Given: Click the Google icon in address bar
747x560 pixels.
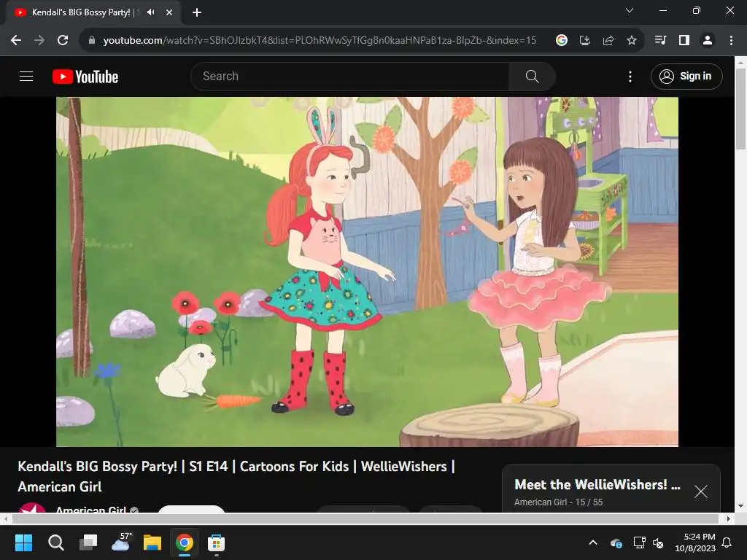Looking at the screenshot, I should click(x=562, y=41).
